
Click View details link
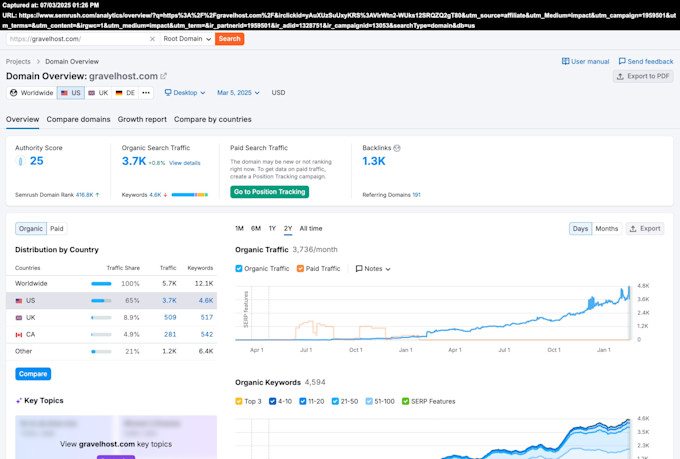tap(185, 163)
